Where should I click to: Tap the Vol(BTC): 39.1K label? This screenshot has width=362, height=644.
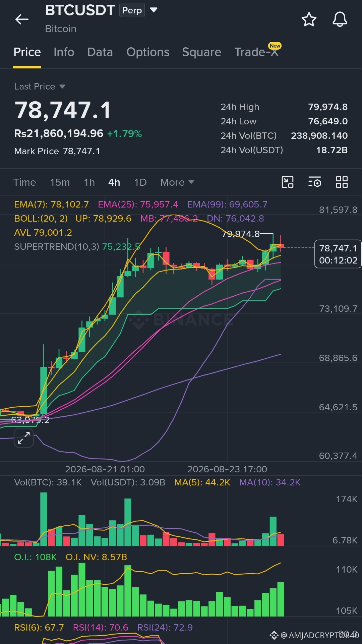pyautogui.click(x=48, y=482)
